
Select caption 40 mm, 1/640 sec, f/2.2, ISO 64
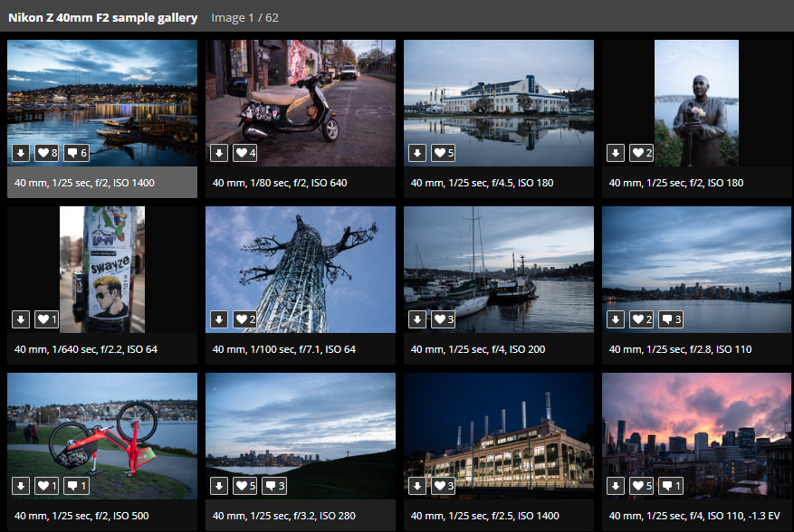86,349
